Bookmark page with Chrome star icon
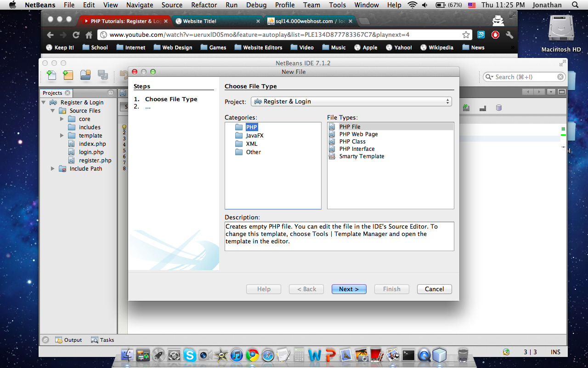The height and width of the screenshot is (368, 588). click(466, 35)
